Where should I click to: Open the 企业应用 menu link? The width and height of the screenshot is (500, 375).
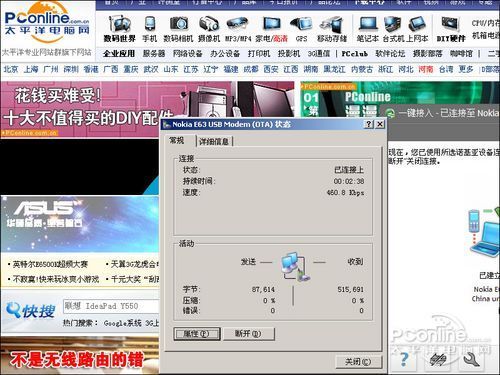(119, 53)
